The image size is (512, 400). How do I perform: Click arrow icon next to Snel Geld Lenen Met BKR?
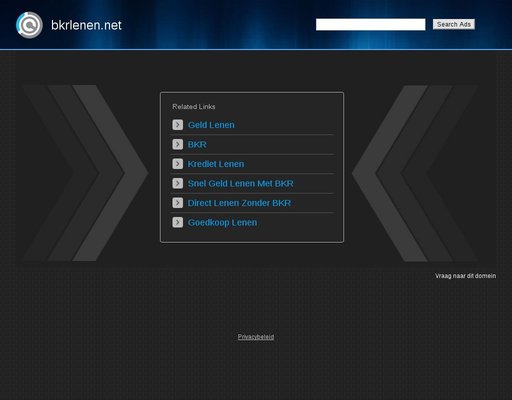[x=178, y=183]
